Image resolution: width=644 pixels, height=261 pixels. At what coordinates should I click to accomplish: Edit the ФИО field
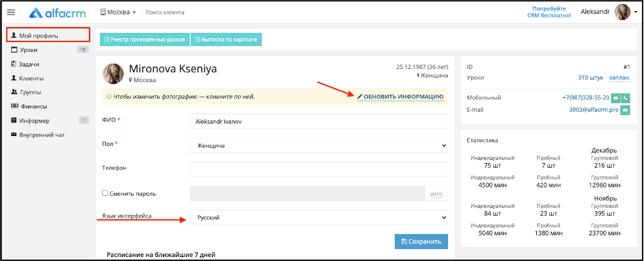coord(319,122)
